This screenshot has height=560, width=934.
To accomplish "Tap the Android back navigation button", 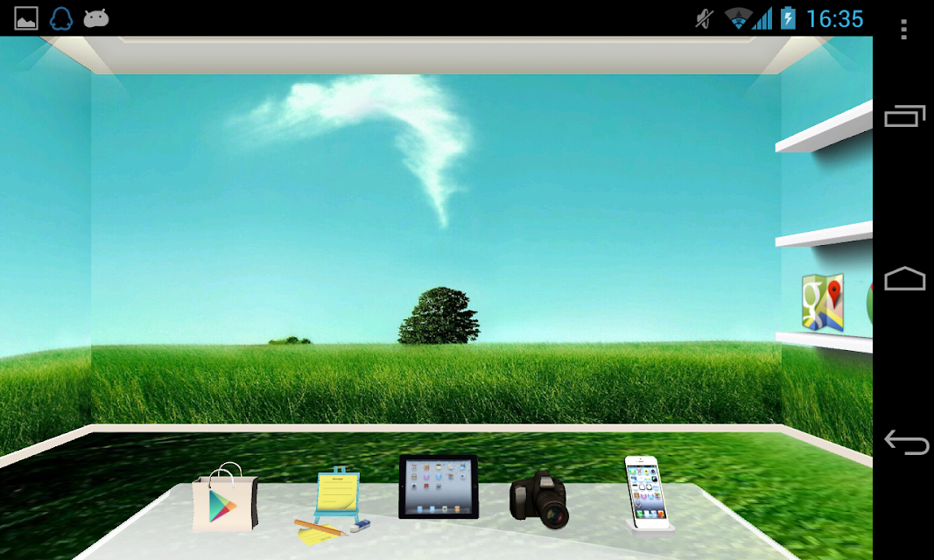I will tap(906, 442).
